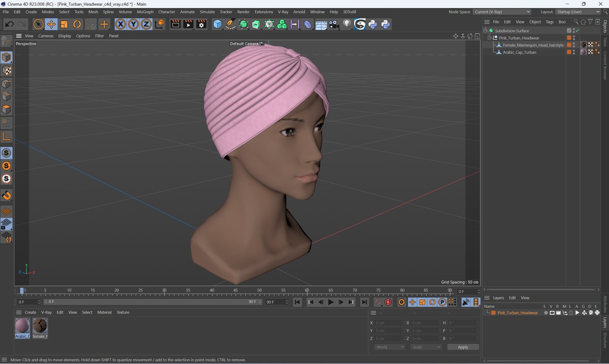The width and height of the screenshot is (609, 364).
Task: Select the Scale tool
Action: click(x=64, y=24)
